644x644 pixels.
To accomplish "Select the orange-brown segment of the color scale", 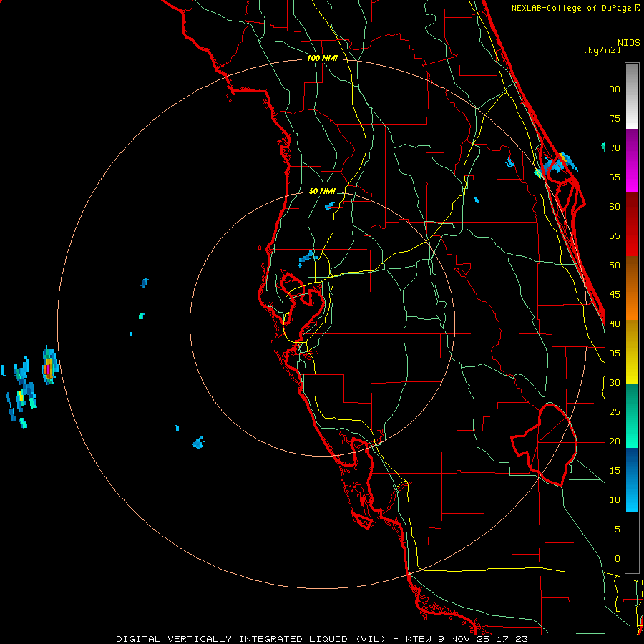I will 632,288.
